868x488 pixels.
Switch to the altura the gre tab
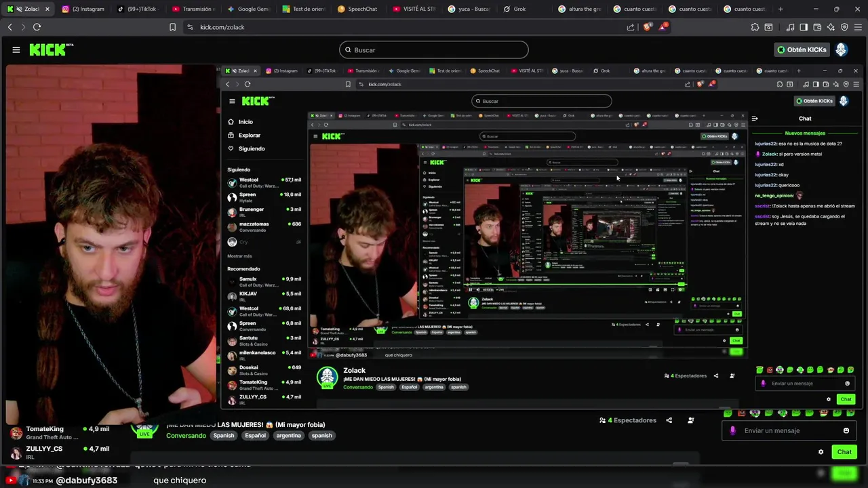(579, 9)
